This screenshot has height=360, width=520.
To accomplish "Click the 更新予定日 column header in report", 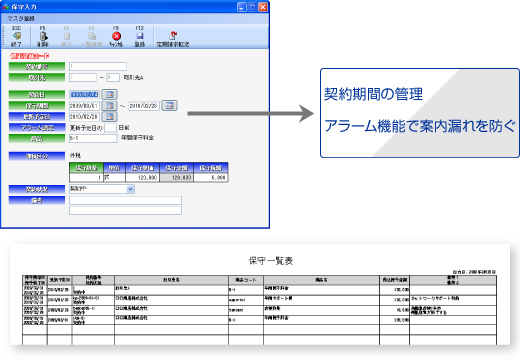I will point(60,280).
